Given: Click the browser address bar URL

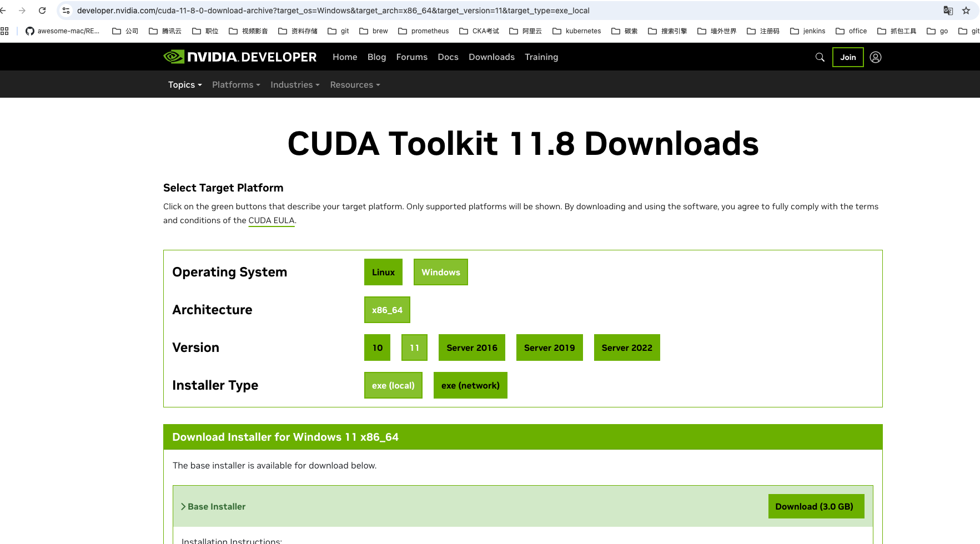Looking at the screenshot, I should click(333, 11).
